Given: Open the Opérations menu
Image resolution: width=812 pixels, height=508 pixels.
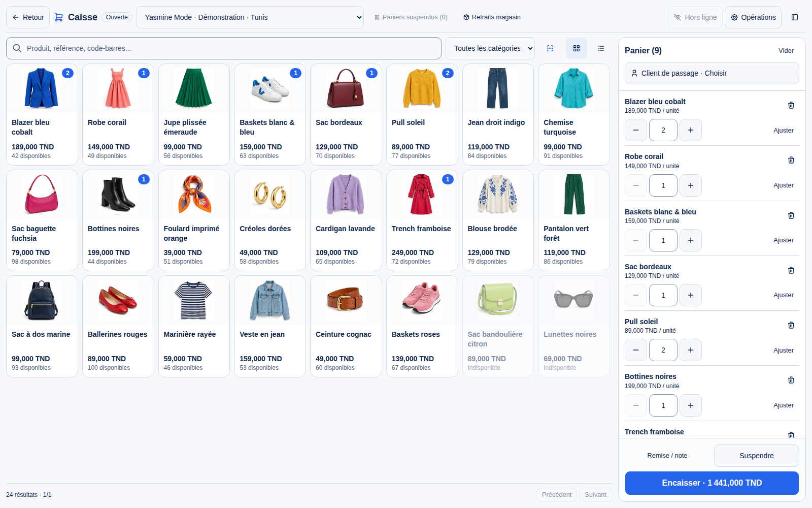Looking at the screenshot, I should pyautogui.click(x=753, y=17).
